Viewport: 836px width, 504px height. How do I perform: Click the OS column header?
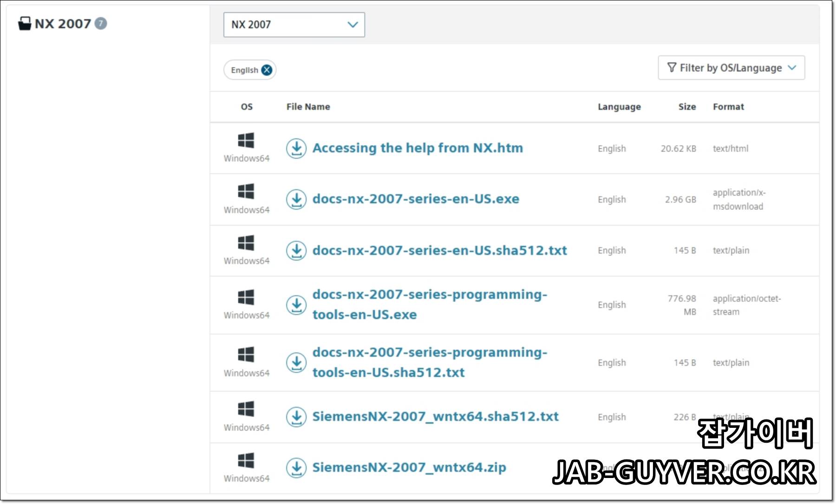[x=247, y=107]
